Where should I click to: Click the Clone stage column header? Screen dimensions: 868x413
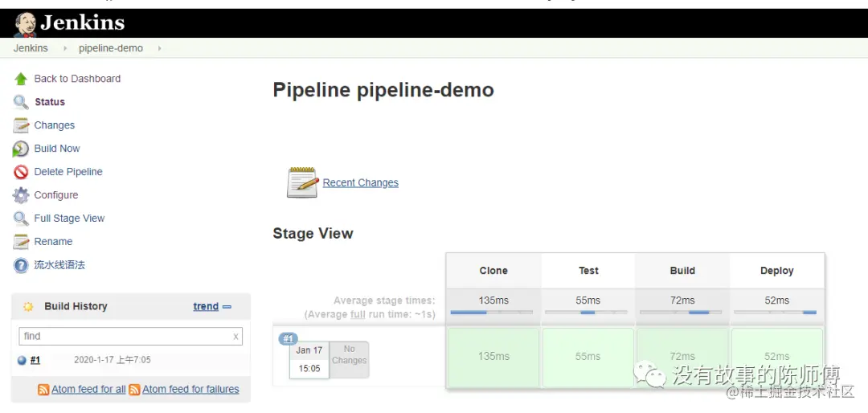click(x=493, y=271)
